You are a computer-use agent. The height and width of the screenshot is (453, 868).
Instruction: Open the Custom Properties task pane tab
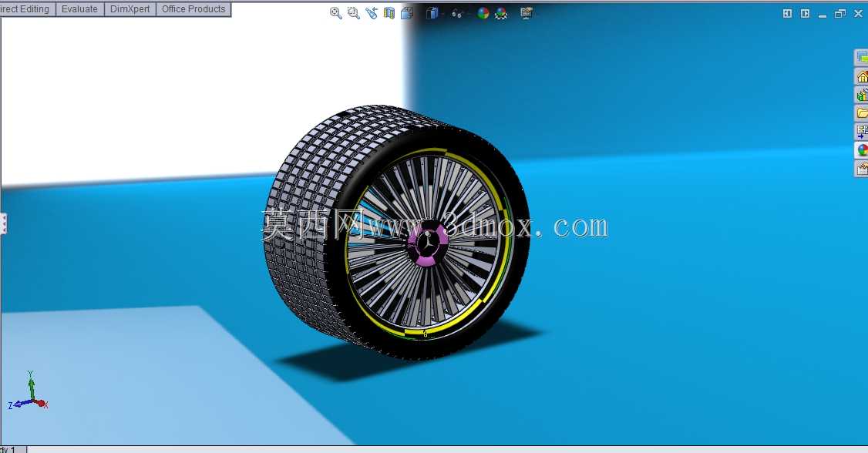(861, 168)
